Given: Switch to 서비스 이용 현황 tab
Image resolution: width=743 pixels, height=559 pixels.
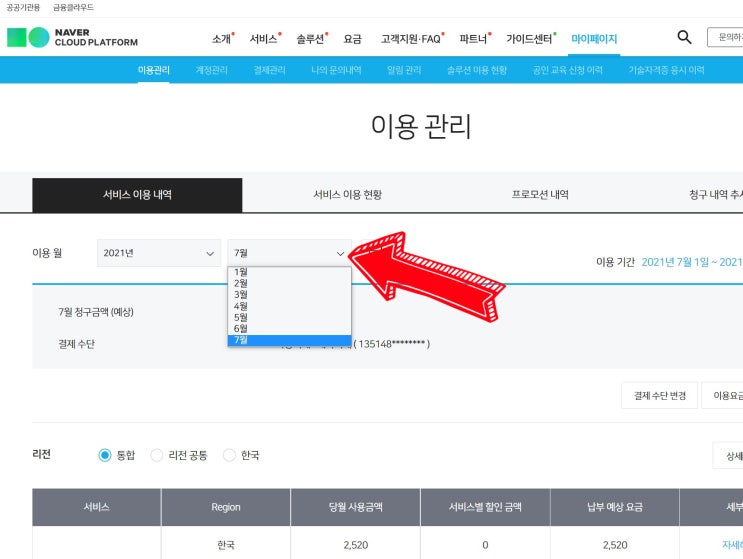Looking at the screenshot, I should 347,195.
